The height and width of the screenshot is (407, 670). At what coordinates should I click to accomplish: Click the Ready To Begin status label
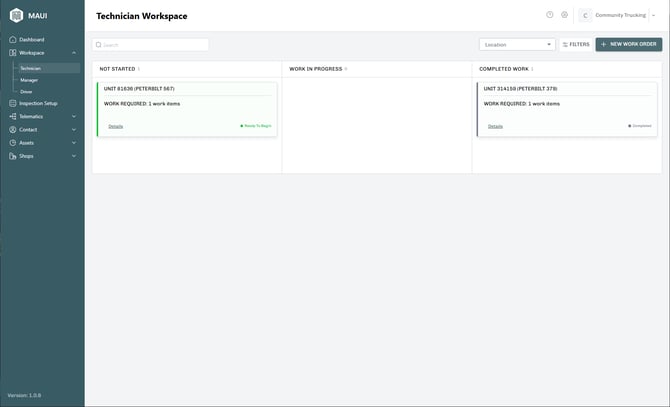pos(256,126)
